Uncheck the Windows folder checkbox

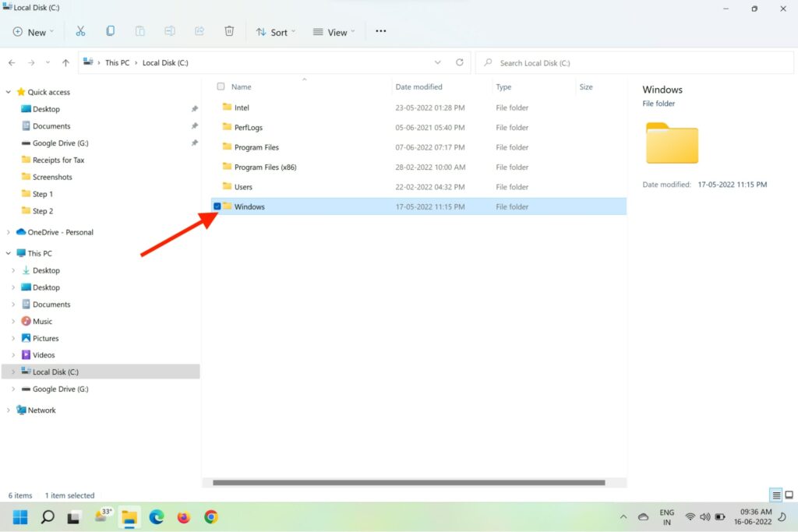tap(217, 206)
